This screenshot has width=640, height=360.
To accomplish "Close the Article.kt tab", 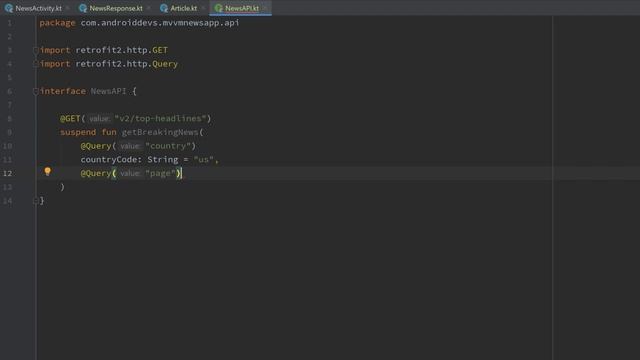I will [x=203, y=8].
